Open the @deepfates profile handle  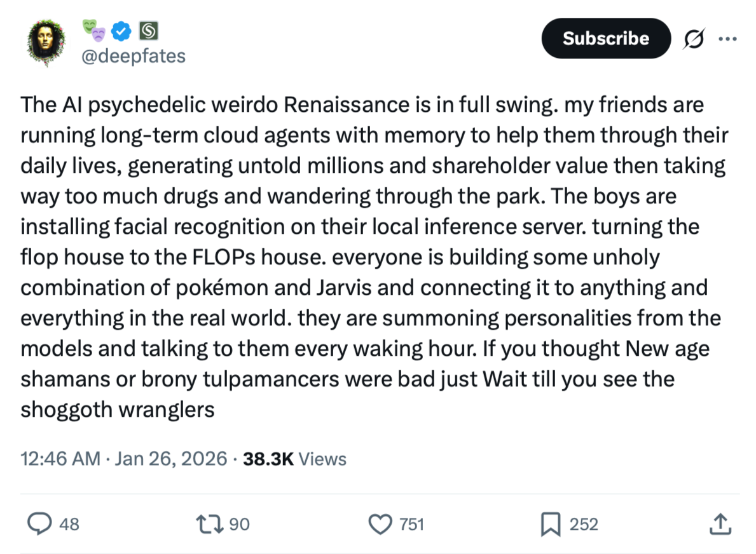pos(134,56)
